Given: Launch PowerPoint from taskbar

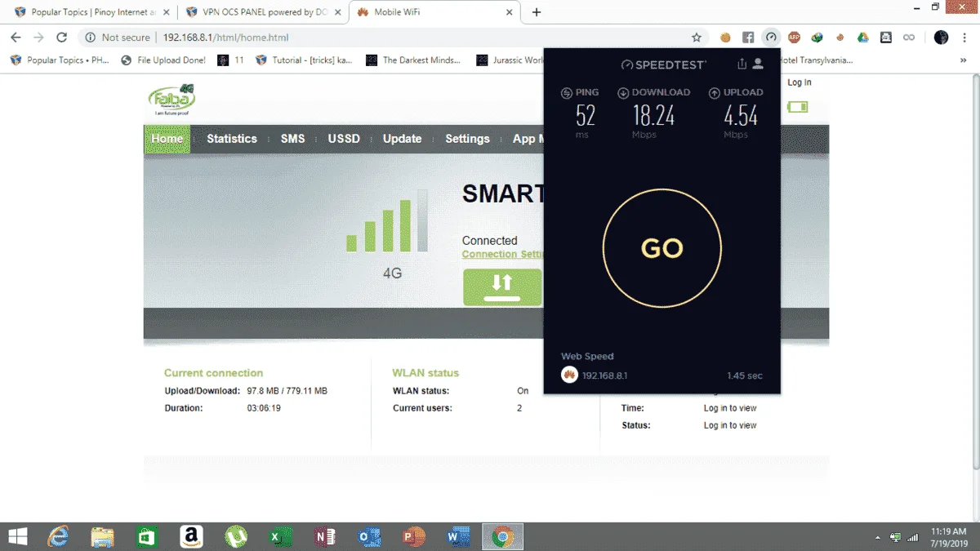Looking at the screenshot, I should pos(413,536).
